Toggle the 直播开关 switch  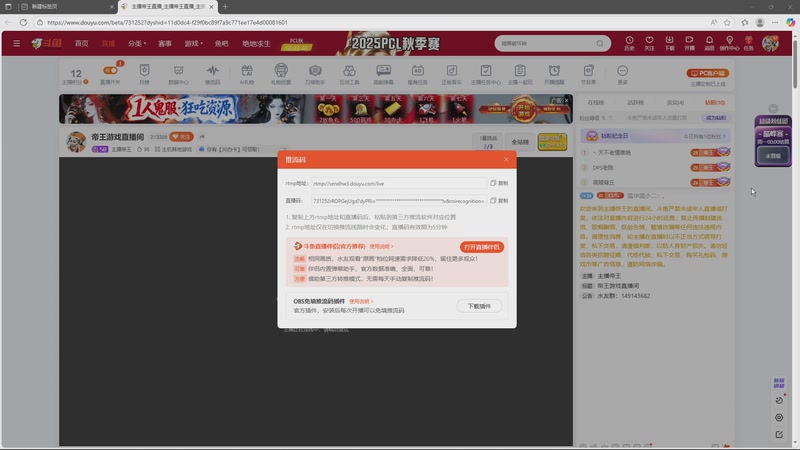click(110, 70)
